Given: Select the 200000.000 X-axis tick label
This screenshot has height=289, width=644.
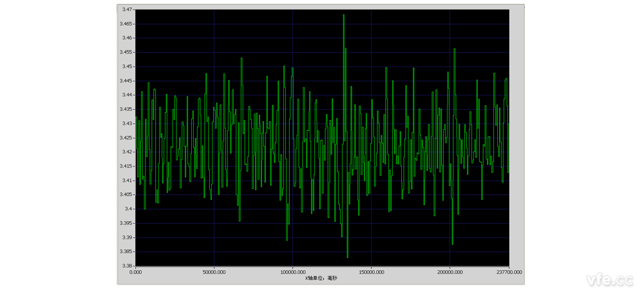Looking at the screenshot, I should (450, 272).
